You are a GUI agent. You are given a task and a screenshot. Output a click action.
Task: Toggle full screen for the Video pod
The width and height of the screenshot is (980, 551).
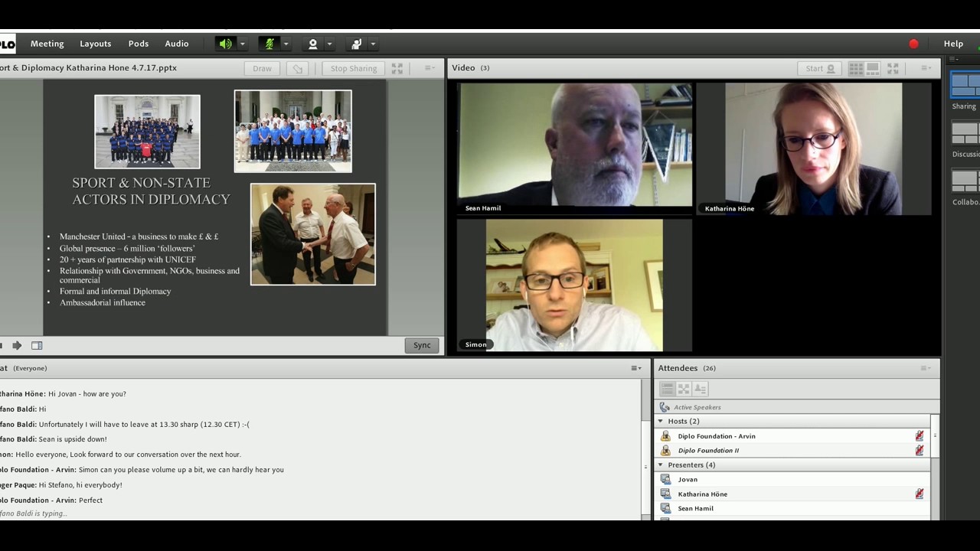tap(893, 68)
